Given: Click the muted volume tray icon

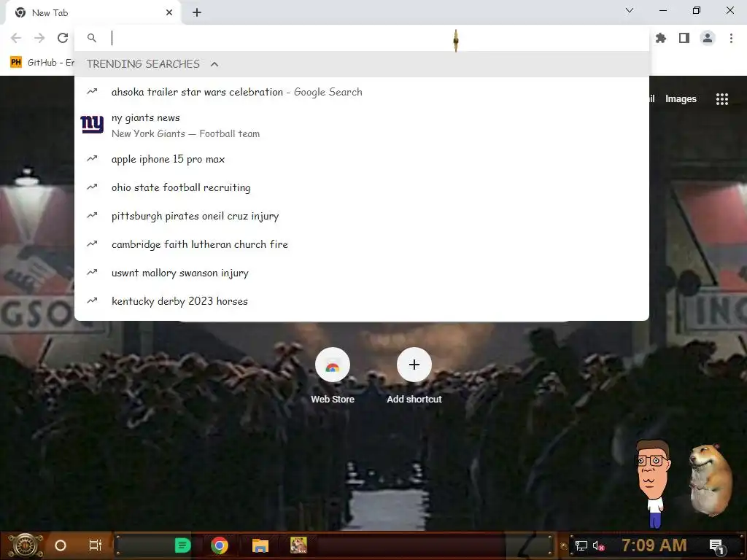Looking at the screenshot, I should tap(598, 545).
